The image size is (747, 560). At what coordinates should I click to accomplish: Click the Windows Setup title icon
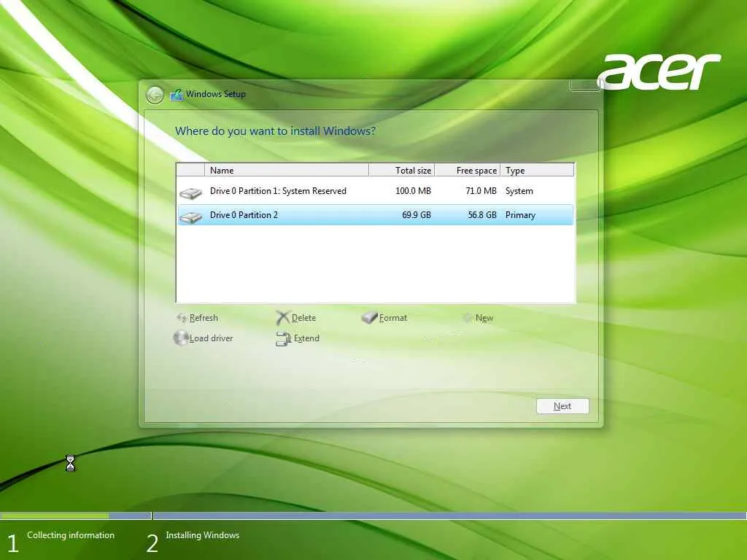[177, 94]
